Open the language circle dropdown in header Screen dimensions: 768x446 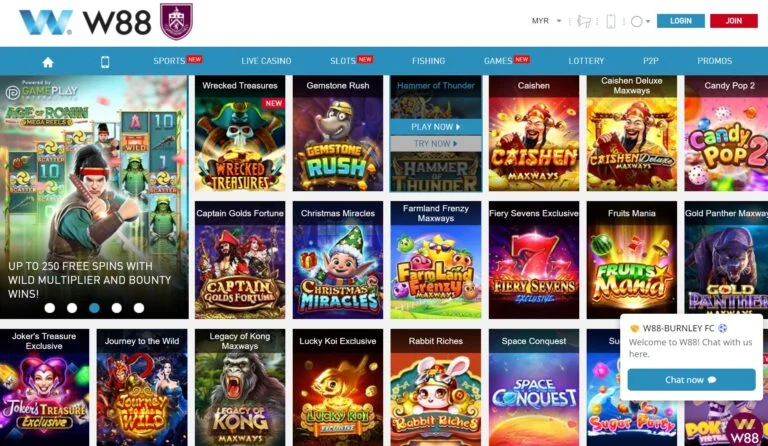pos(640,21)
